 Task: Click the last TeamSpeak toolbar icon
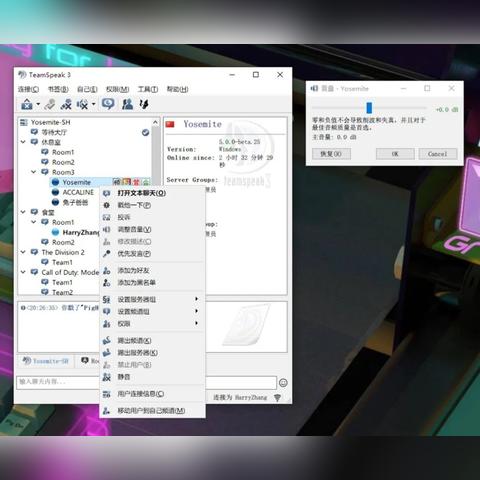144,104
